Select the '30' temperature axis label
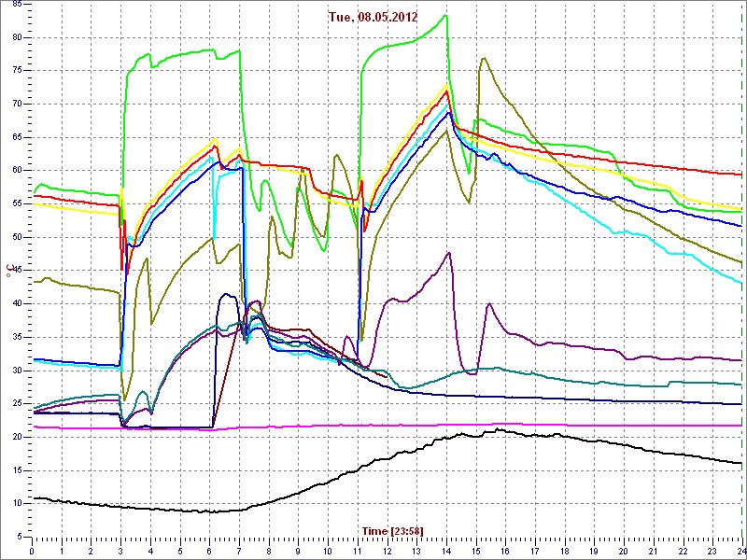Screen dimensions: 747x560 16,371
